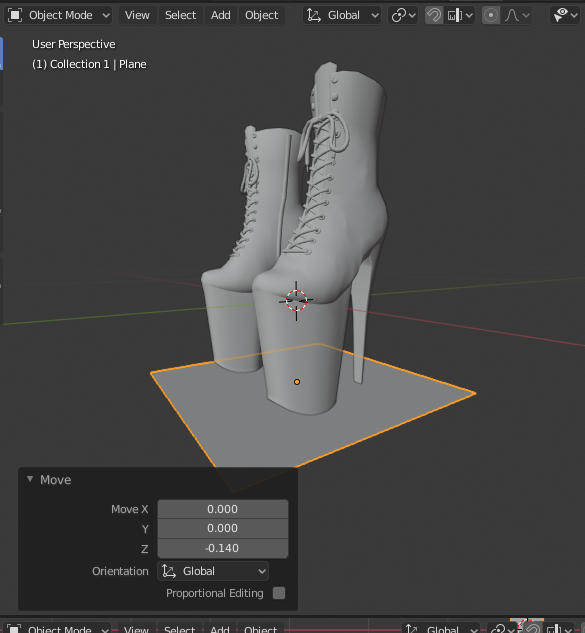Image resolution: width=585 pixels, height=633 pixels.
Task: Open the View menu in top header
Action: click(x=137, y=15)
